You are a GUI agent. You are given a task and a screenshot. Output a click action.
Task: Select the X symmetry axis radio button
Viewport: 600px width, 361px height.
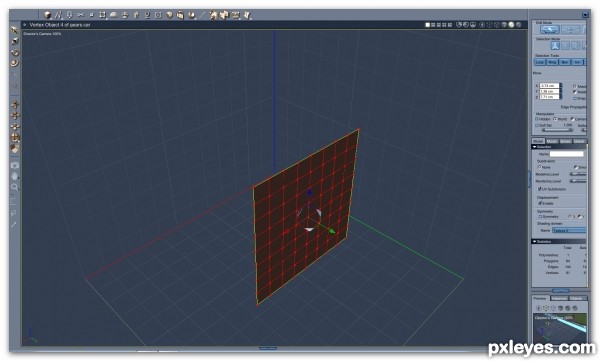pyautogui.click(x=570, y=217)
